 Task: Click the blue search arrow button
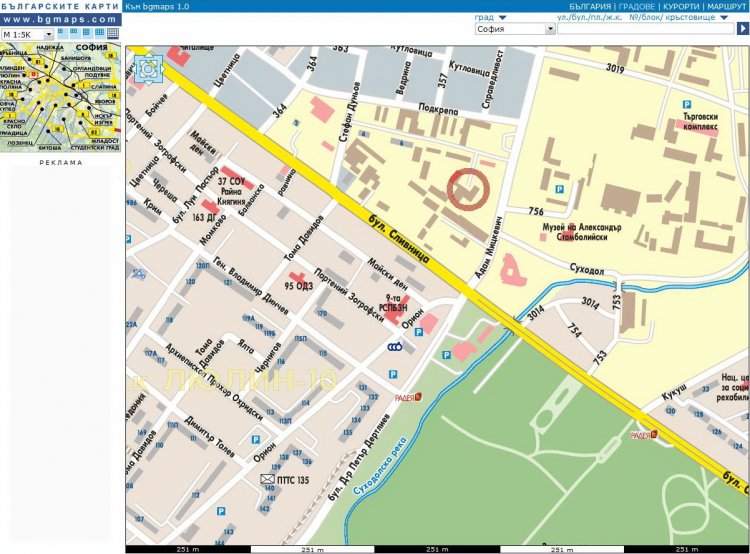tap(741, 29)
